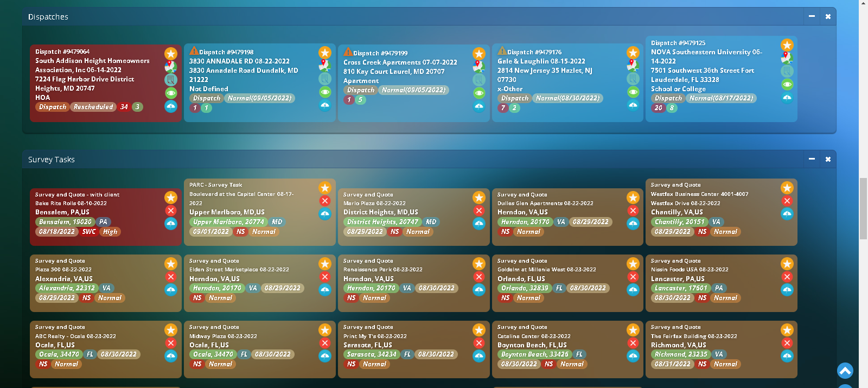Remove the Elden Street Marketplace task

pyautogui.click(x=325, y=277)
